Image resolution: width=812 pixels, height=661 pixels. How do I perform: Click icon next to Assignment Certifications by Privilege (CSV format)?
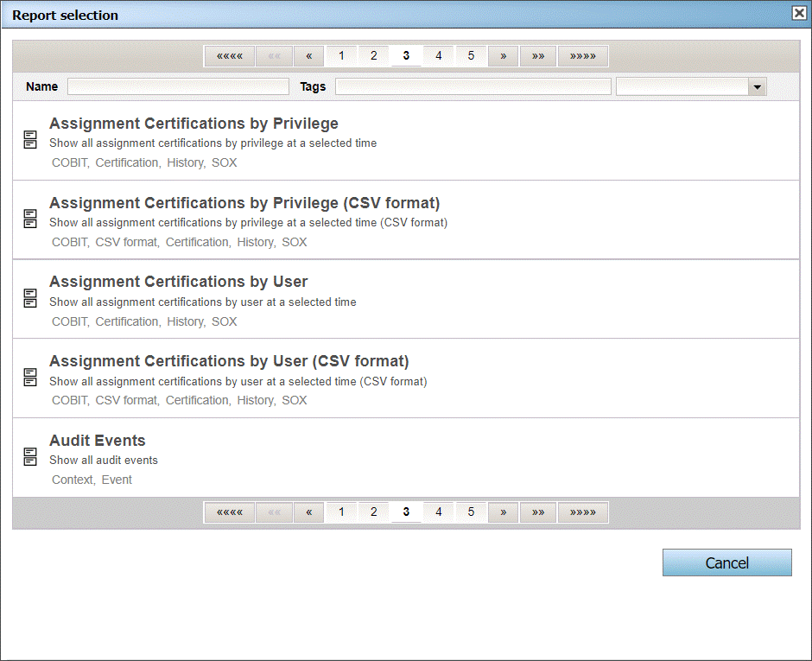point(30,219)
